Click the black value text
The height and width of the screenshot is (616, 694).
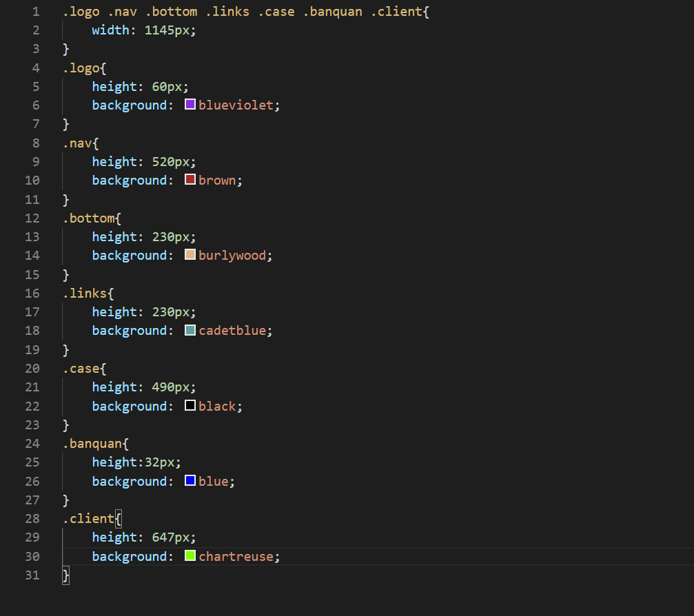[217, 407]
